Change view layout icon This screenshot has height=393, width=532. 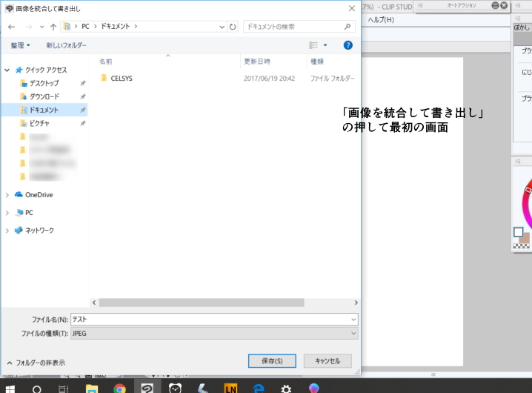coord(313,45)
